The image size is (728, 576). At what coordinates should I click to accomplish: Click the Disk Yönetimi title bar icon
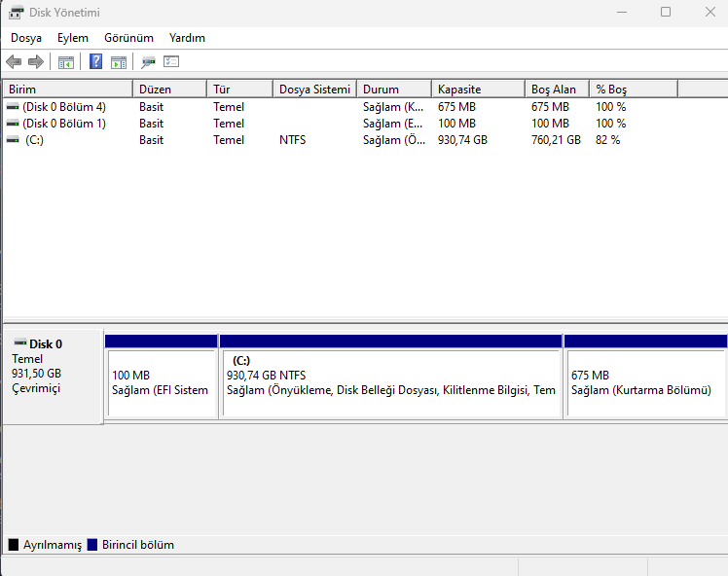pyautogui.click(x=16, y=13)
